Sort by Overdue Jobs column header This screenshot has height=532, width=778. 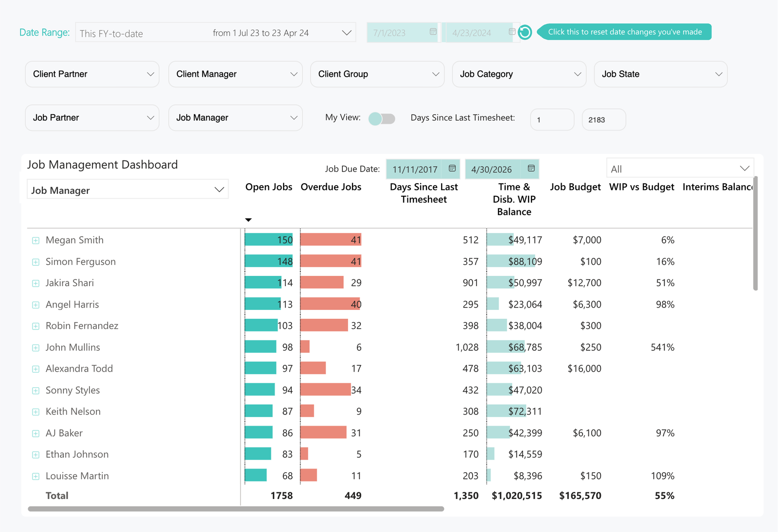click(331, 187)
